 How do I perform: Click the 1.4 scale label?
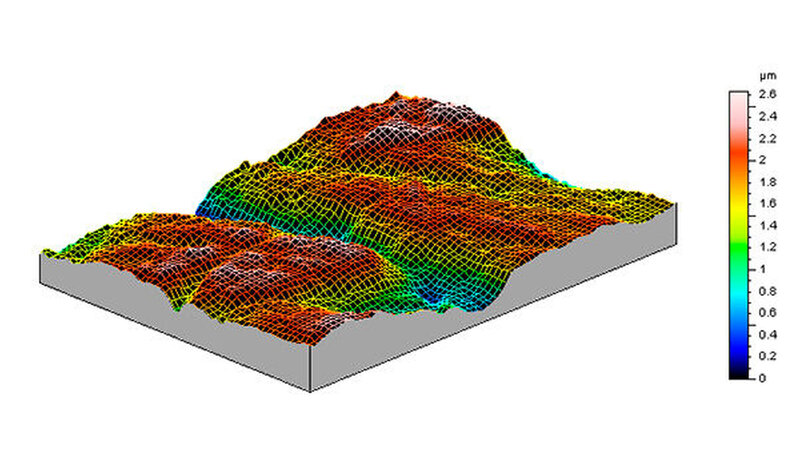point(767,226)
